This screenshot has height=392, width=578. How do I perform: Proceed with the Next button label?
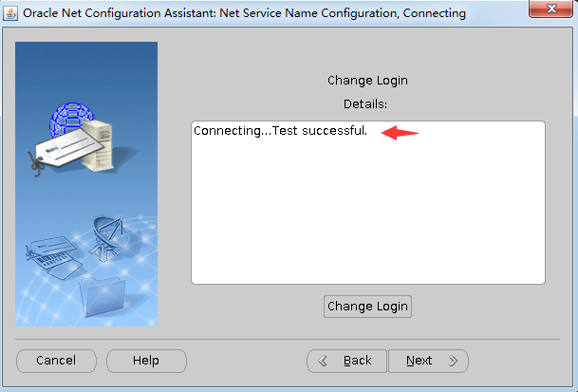click(x=419, y=361)
